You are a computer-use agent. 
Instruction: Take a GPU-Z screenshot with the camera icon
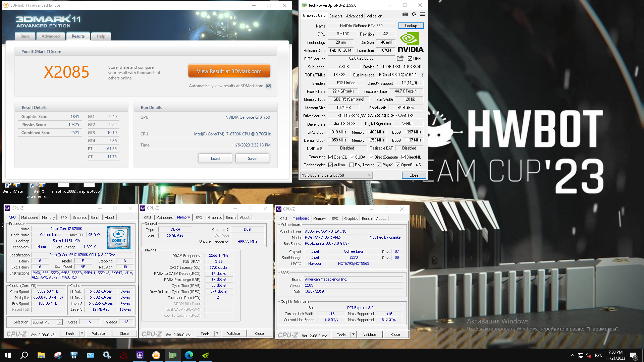coord(405,14)
